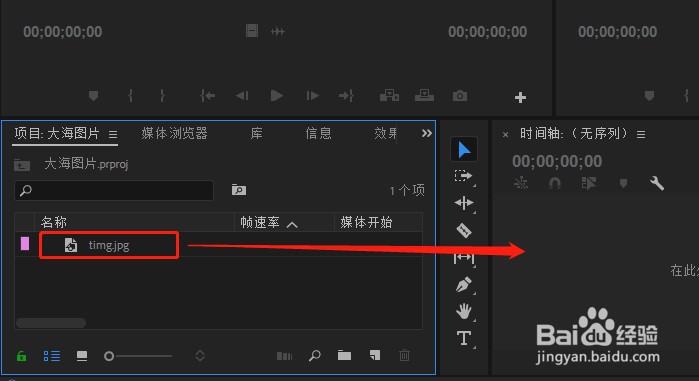The image size is (699, 381).
Task: Open timeline display settings wrench
Action: (x=657, y=183)
